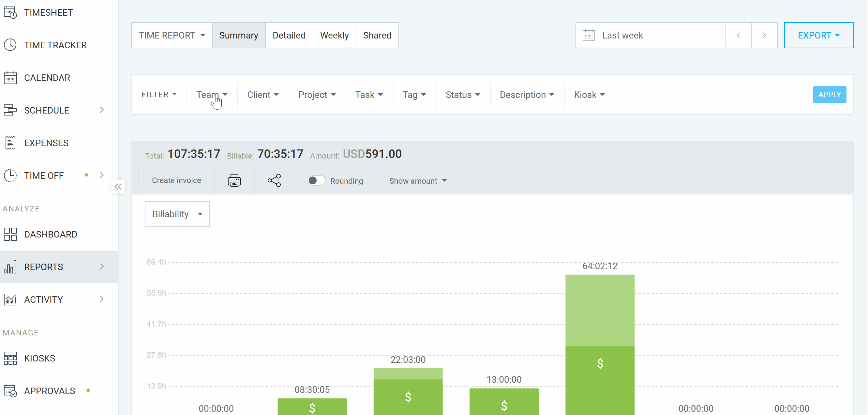This screenshot has width=868, height=415.
Task: Click the Calendar sidebar icon
Action: tap(10, 78)
